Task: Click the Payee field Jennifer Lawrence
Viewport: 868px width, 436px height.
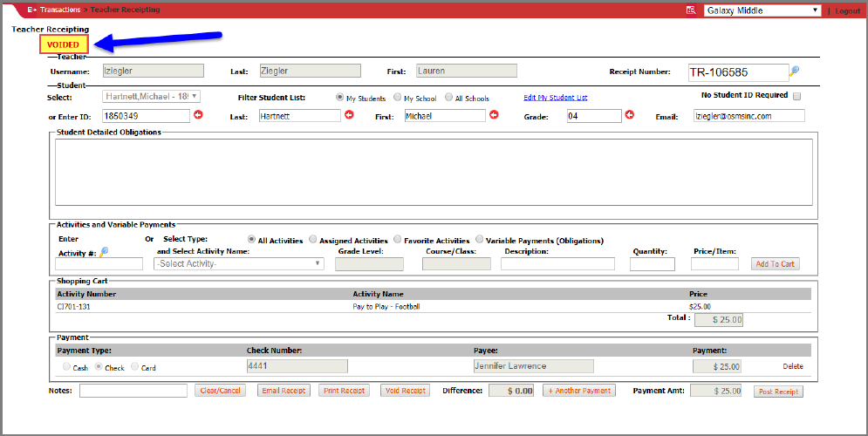Action: (x=533, y=366)
